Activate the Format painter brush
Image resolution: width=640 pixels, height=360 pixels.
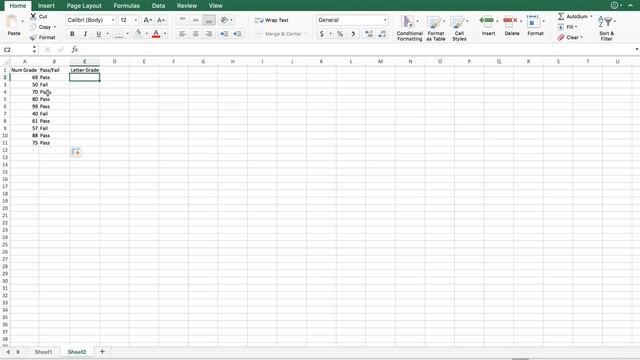(x=33, y=38)
